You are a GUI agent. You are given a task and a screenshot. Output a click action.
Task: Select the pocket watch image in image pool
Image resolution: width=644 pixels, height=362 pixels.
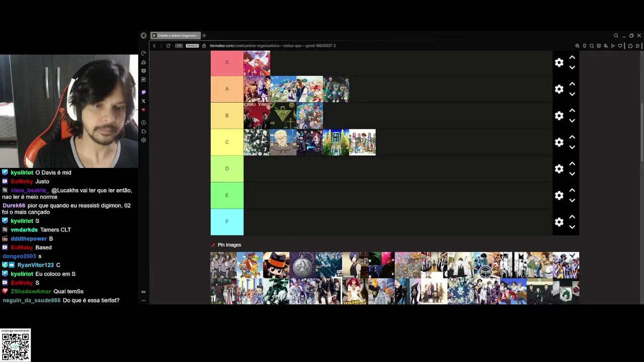tap(302, 265)
